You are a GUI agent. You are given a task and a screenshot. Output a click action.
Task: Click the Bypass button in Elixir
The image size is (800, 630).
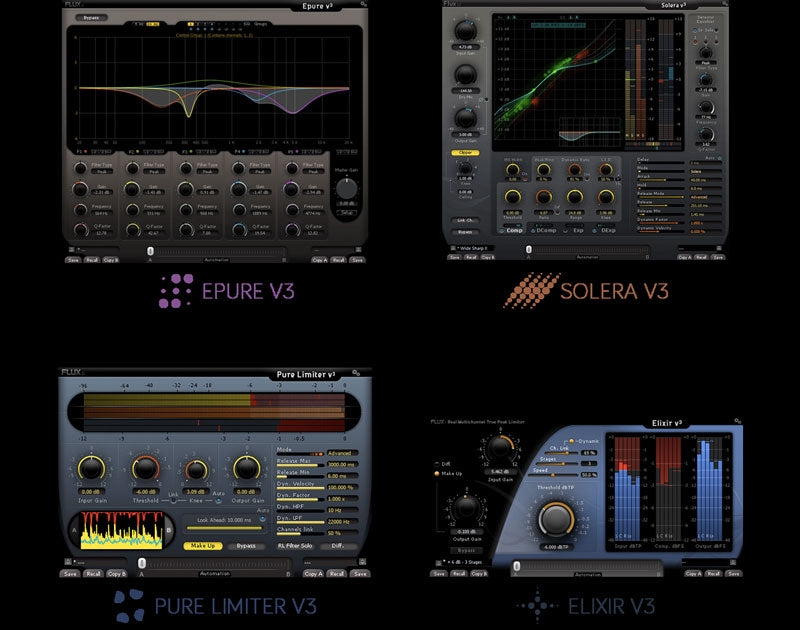point(466,550)
